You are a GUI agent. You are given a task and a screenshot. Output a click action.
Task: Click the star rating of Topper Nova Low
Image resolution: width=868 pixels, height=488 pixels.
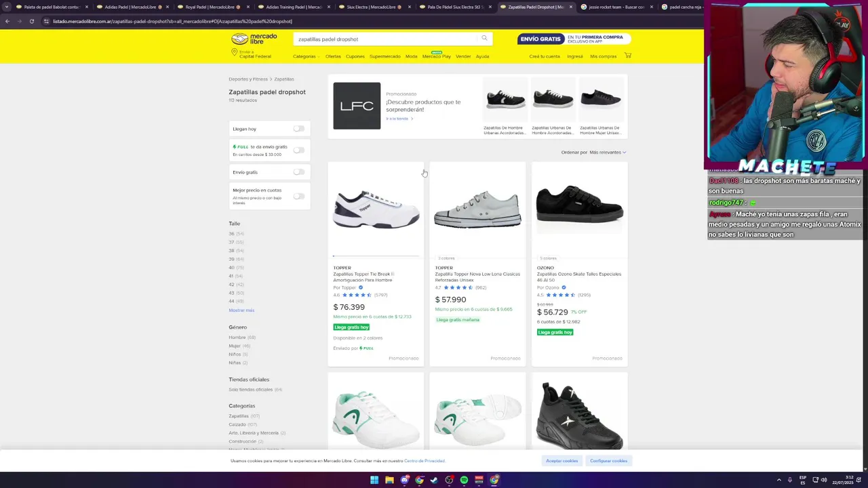(x=458, y=287)
